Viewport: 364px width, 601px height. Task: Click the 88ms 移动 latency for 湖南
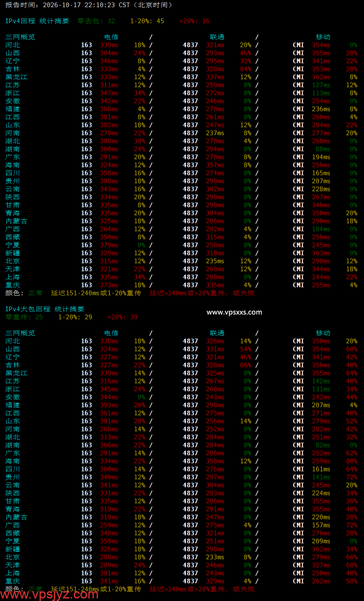[x=323, y=149]
